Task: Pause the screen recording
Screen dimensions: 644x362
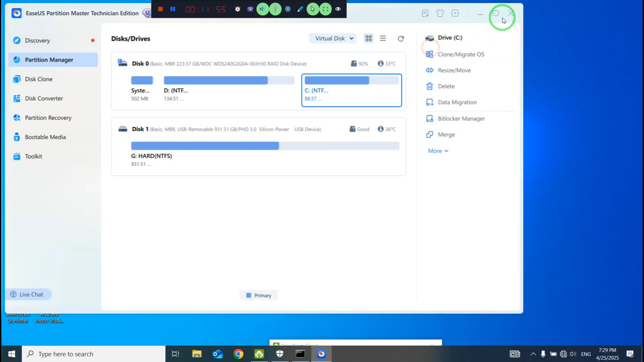Action: click(x=173, y=9)
